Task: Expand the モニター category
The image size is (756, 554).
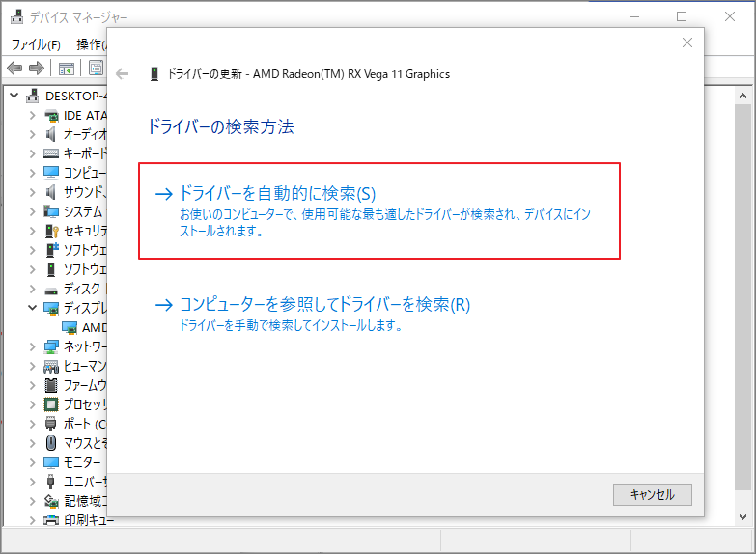Action: pos(32,462)
